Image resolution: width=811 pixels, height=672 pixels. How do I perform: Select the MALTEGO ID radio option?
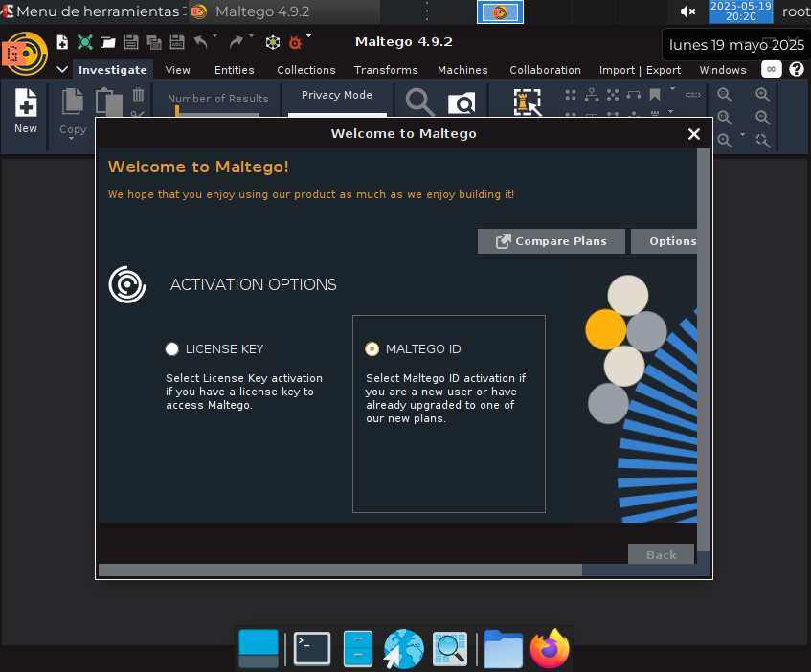coord(372,349)
